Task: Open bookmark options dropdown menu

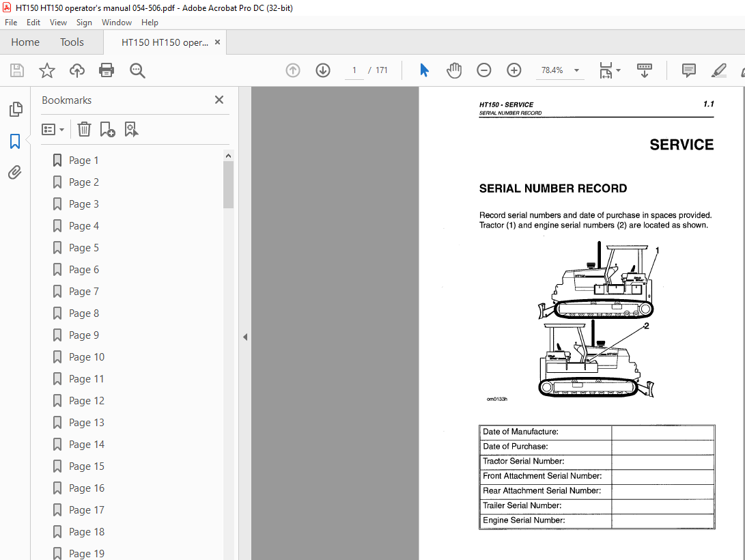Action: pyautogui.click(x=53, y=129)
